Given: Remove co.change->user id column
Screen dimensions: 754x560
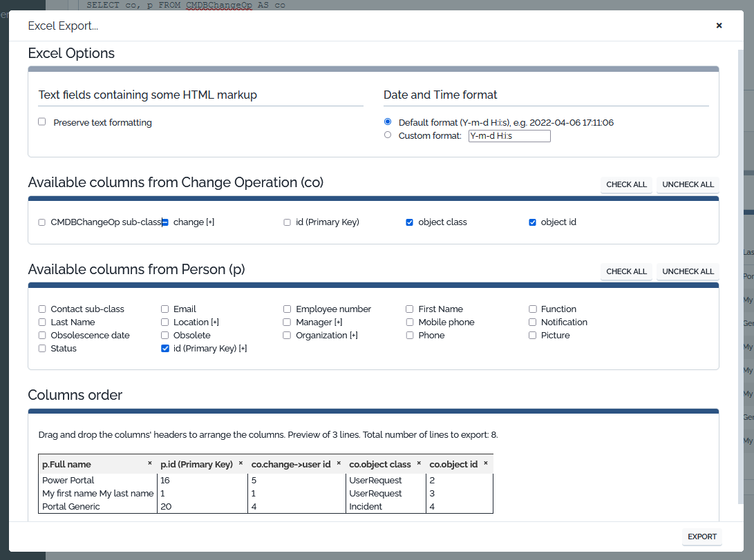Looking at the screenshot, I should (339, 463).
